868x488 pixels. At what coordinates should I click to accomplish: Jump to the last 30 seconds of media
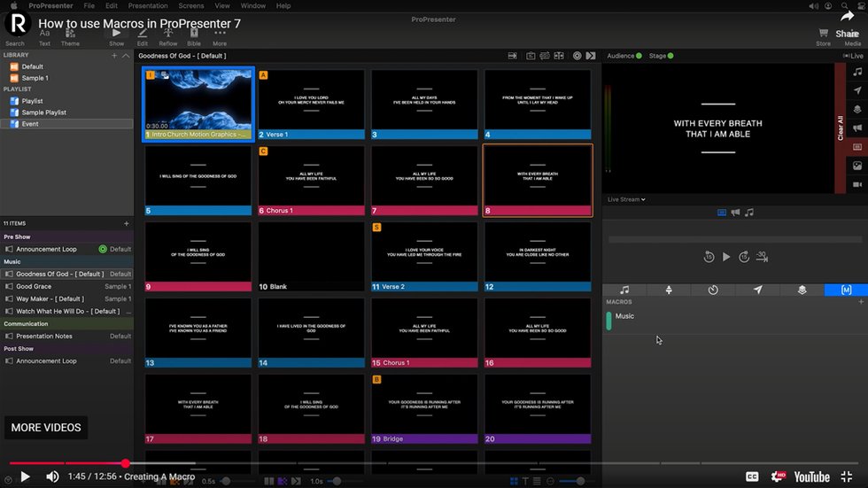[x=763, y=257]
